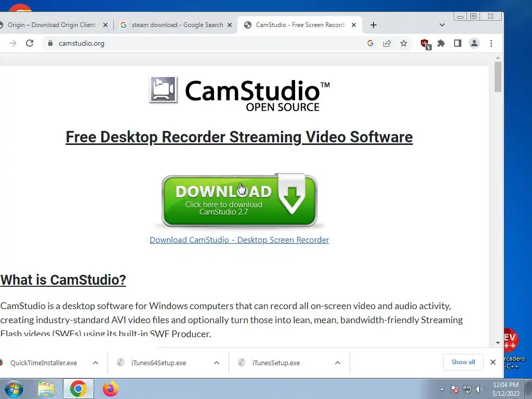The width and height of the screenshot is (532, 399).
Task: Open iTunes64Setup.exe download item
Action: click(158, 363)
